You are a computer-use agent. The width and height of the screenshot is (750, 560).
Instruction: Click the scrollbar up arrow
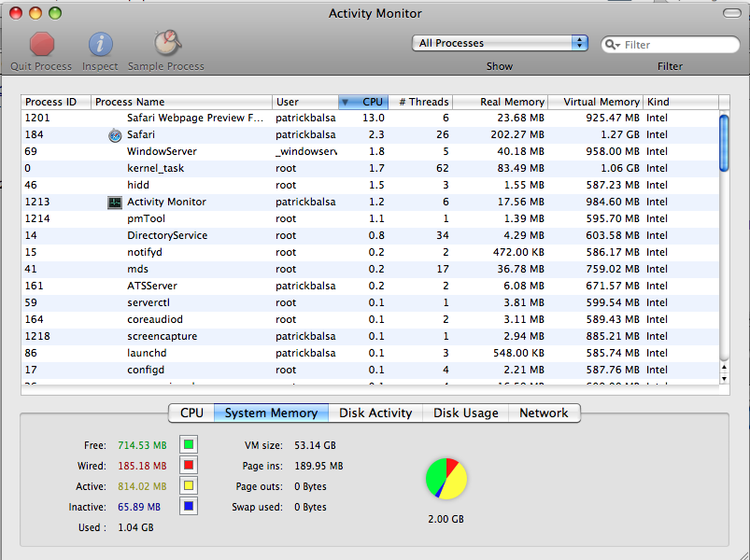[x=724, y=367]
